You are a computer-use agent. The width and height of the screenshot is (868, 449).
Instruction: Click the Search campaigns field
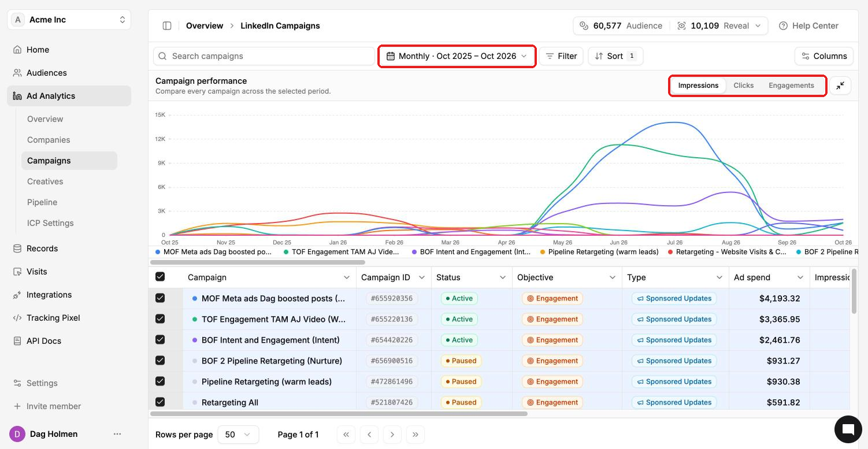pyautogui.click(x=264, y=56)
